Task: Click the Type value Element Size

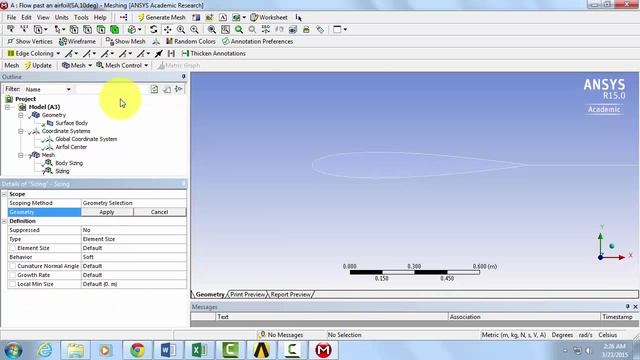Action: (133, 239)
